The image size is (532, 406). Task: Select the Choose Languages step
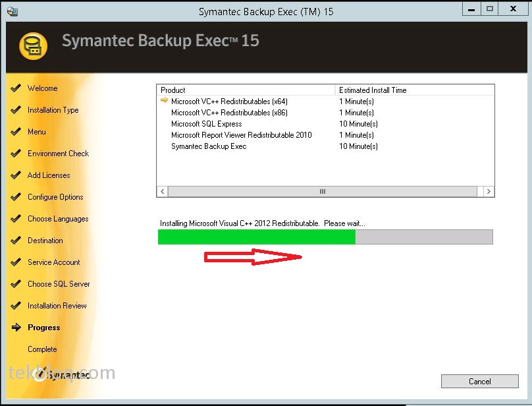pos(58,219)
